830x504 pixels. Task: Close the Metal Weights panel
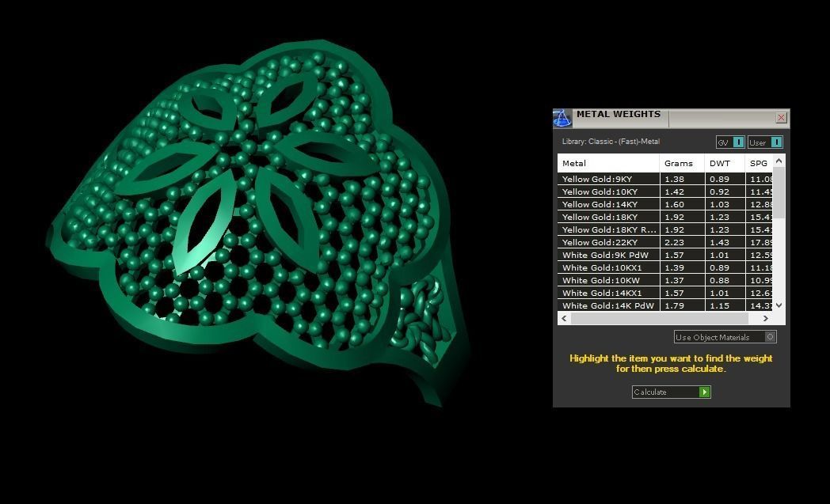coord(781,118)
